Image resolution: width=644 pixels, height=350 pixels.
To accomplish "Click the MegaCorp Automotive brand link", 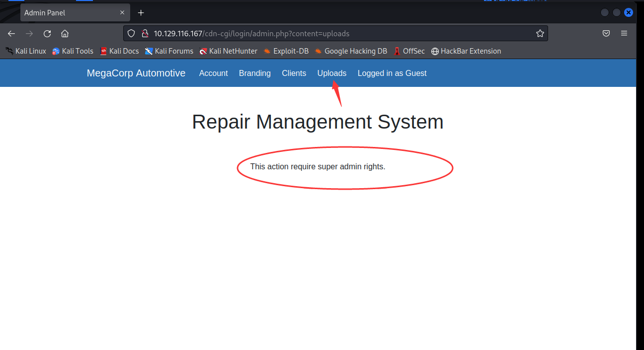I will point(136,73).
